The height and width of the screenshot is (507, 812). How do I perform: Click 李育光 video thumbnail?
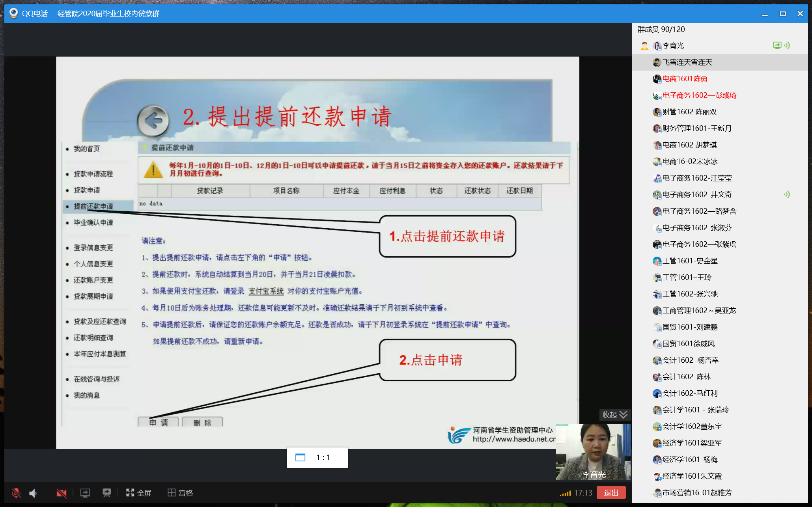coord(593,452)
